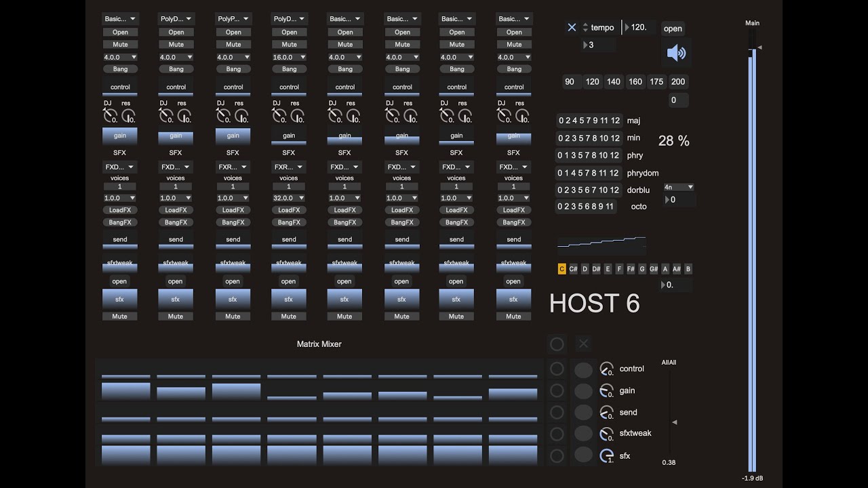868x488 pixels.
Task: Select the highlighted C root note
Action: click(561, 269)
